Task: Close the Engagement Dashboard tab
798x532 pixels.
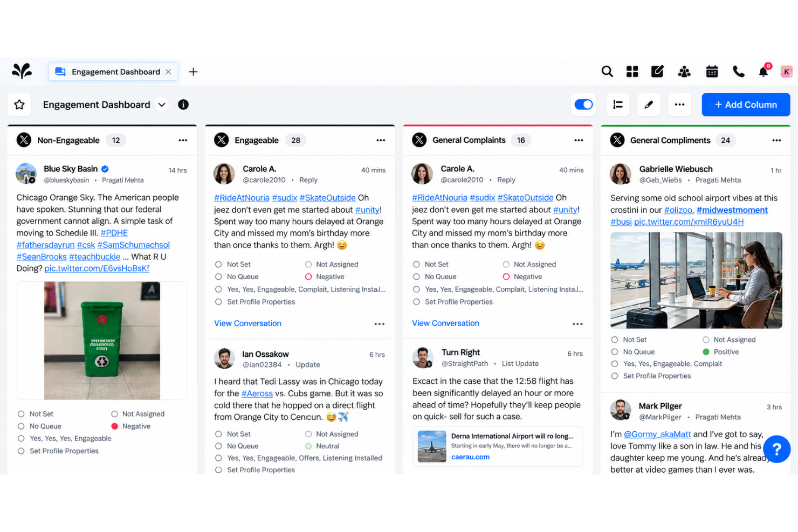Action: (168, 72)
